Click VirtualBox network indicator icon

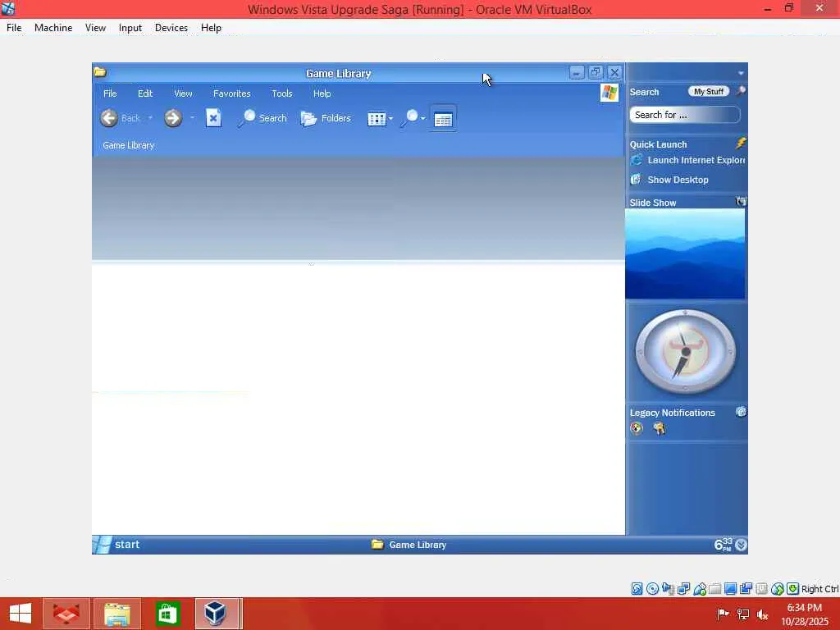coord(683,589)
